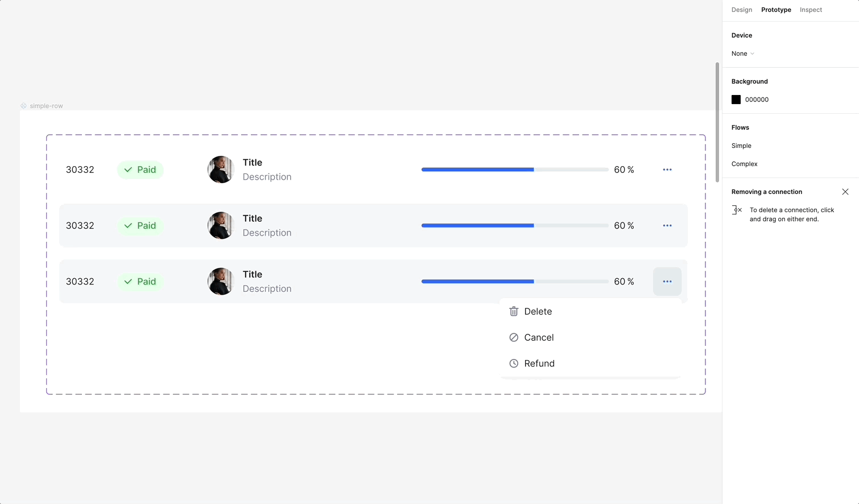Switch to the Inspect tab
This screenshot has width=859, height=504.
pyautogui.click(x=811, y=10)
